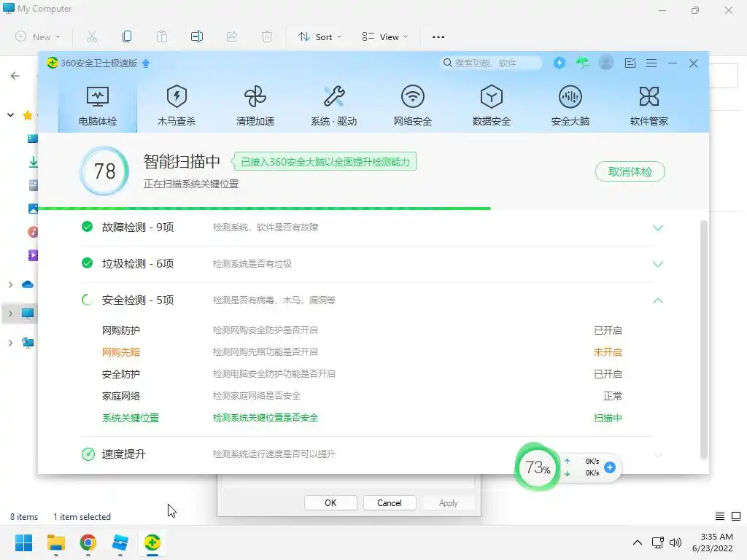Open 360 hamburger main menu

(x=651, y=63)
